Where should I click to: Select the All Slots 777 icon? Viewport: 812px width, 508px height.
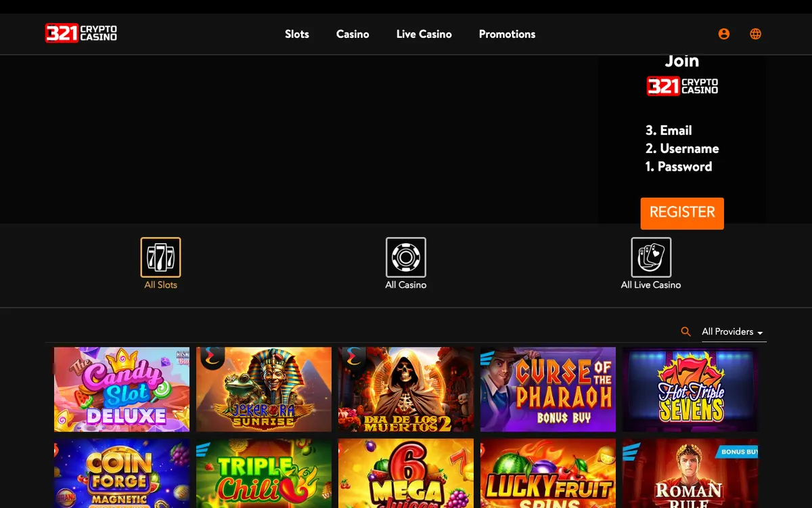click(161, 257)
